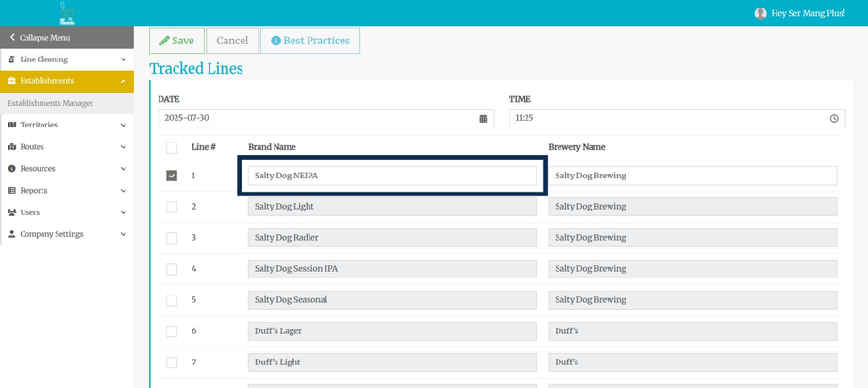Collapse Establishments chevron
Screen dimensions: 868x388
tap(123, 81)
